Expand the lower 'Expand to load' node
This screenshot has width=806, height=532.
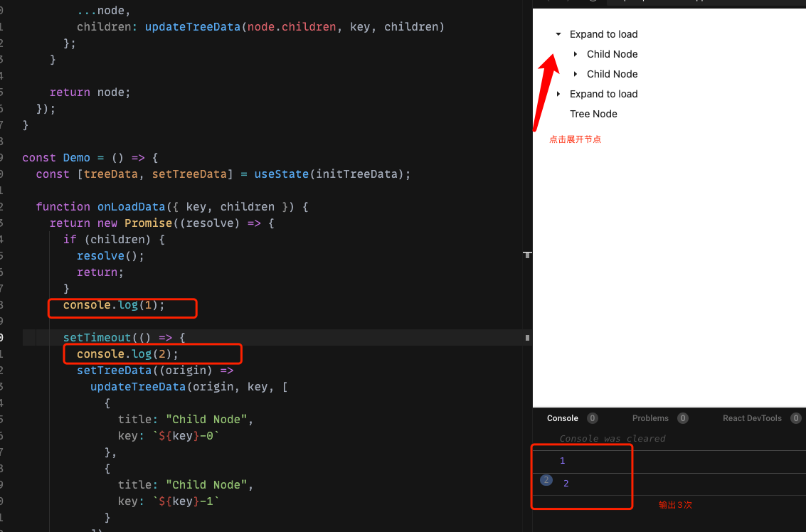pyautogui.click(x=558, y=93)
